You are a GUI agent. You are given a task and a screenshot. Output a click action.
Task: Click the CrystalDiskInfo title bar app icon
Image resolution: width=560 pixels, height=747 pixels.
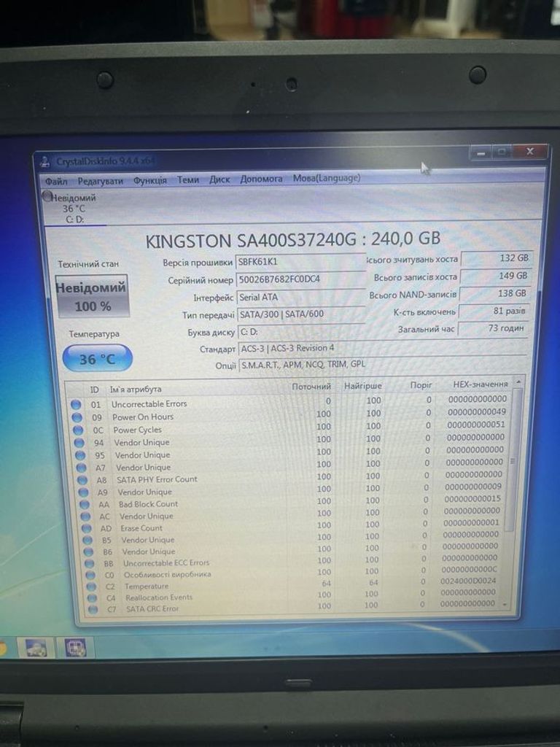pyautogui.click(x=45, y=161)
